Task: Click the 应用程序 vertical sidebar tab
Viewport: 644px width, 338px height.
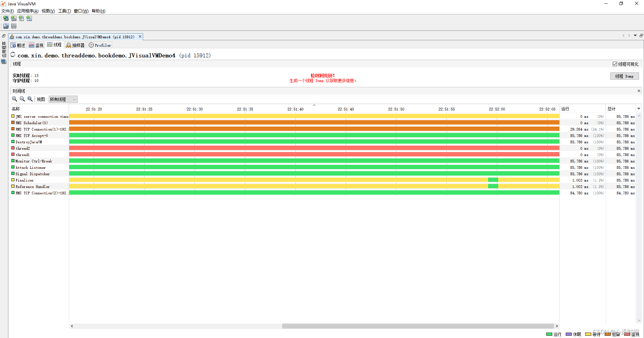Action: [x=4, y=49]
